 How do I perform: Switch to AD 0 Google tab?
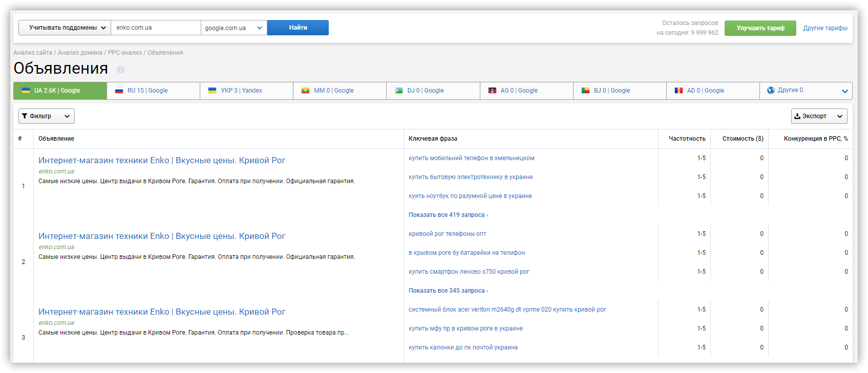[713, 91]
